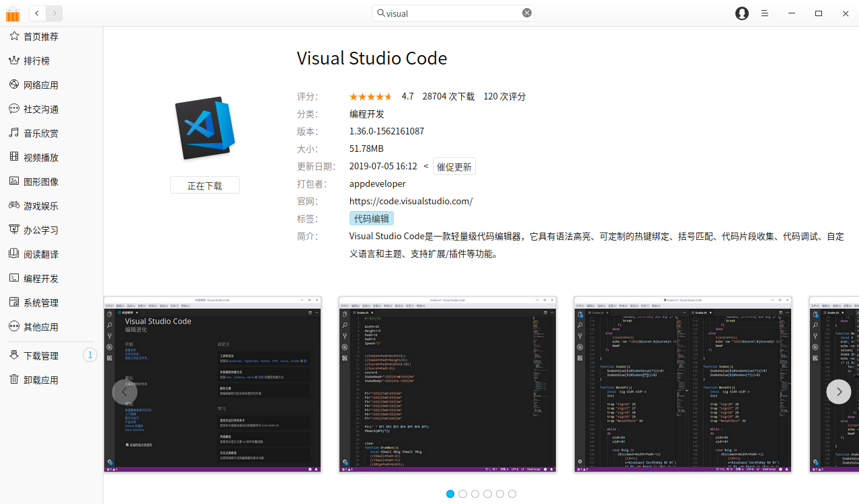This screenshot has width=859, height=504.
Task: Open 下载管理 page
Action: pyautogui.click(x=41, y=356)
